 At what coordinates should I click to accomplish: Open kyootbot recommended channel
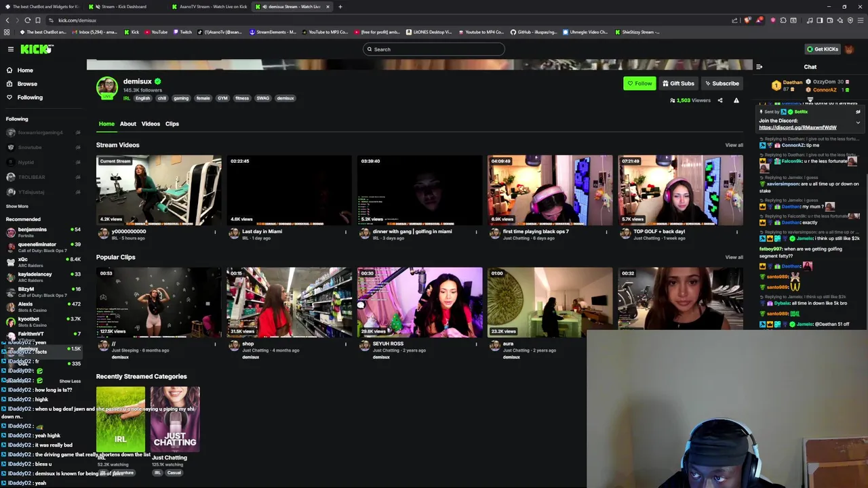tap(43, 322)
